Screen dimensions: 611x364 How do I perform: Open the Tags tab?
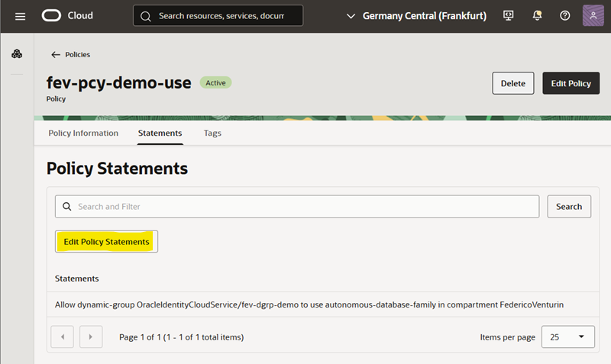click(212, 133)
